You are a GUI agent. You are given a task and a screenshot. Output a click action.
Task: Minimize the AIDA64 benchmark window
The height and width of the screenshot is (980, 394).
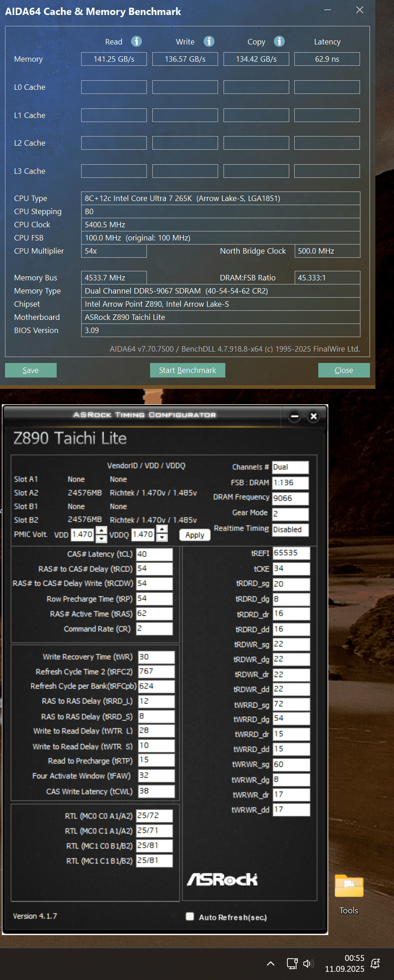(x=328, y=10)
